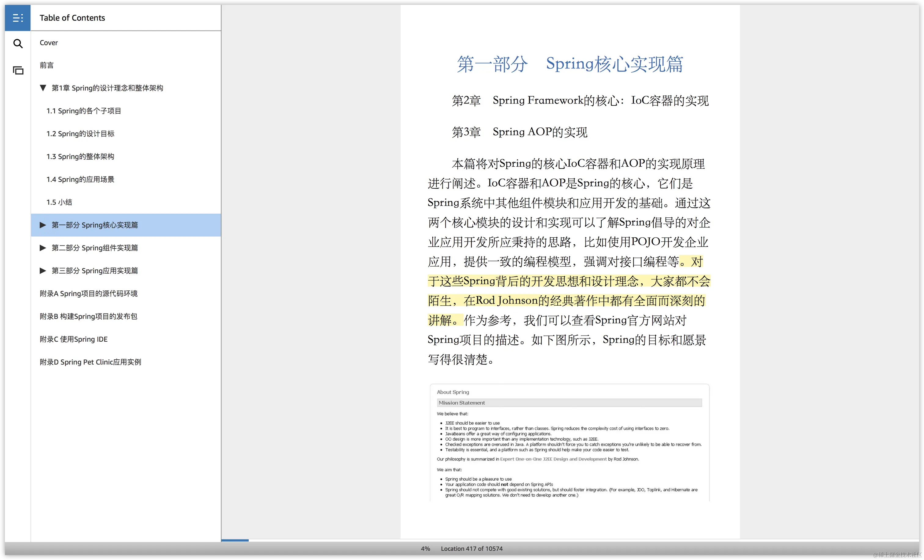Expand the 第三部分 Spring应用实现篇 arrow
Image resolution: width=924 pixels, height=560 pixels.
(x=43, y=271)
